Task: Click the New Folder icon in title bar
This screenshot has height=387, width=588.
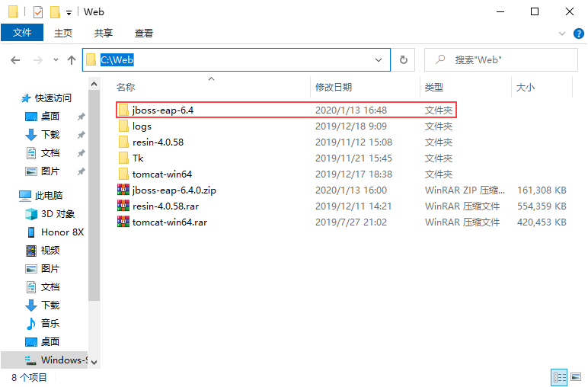Action: (55, 12)
